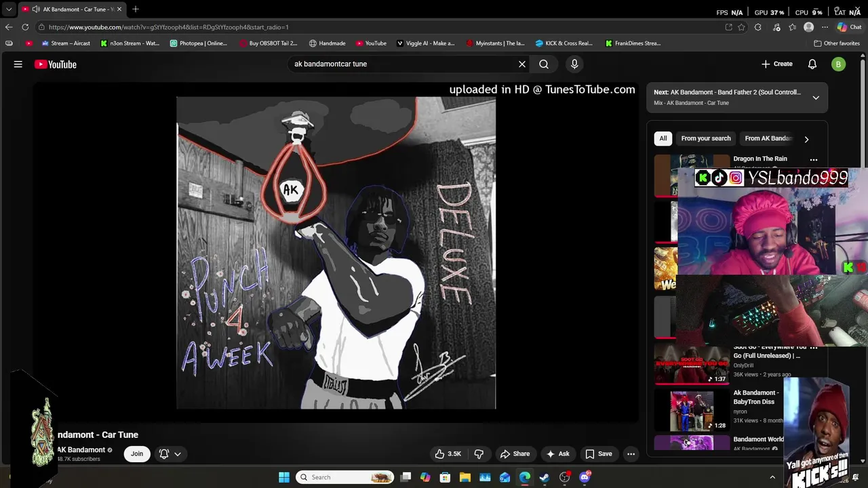
Task: Share this video
Action: pyautogui.click(x=515, y=453)
